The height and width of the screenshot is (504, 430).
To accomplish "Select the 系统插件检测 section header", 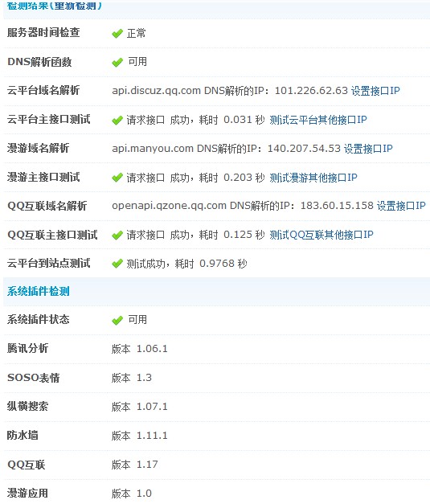I will pos(39,292).
